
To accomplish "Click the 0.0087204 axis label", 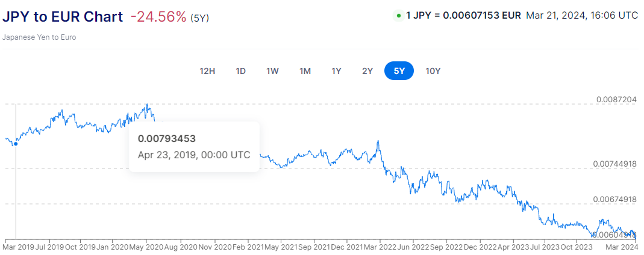I will (616, 100).
